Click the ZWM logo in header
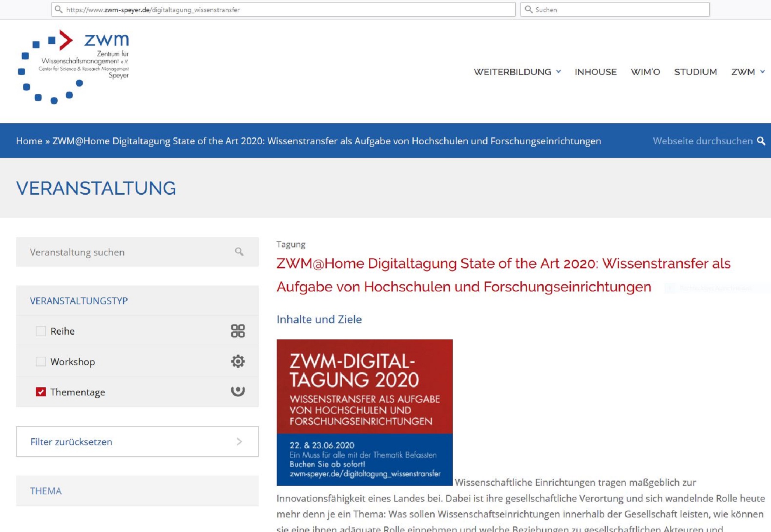The image size is (771, 532). [73, 66]
